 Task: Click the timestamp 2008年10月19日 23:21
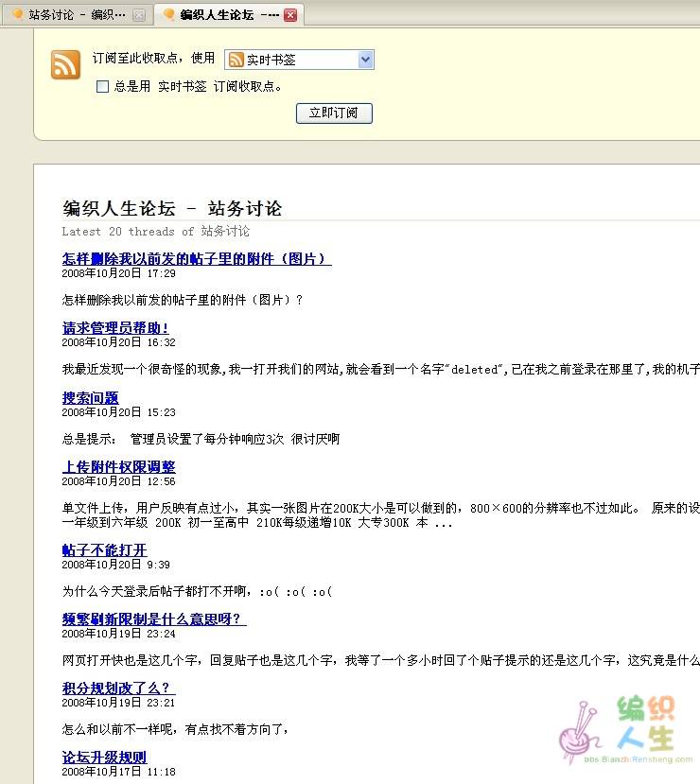[x=118, y=702]
